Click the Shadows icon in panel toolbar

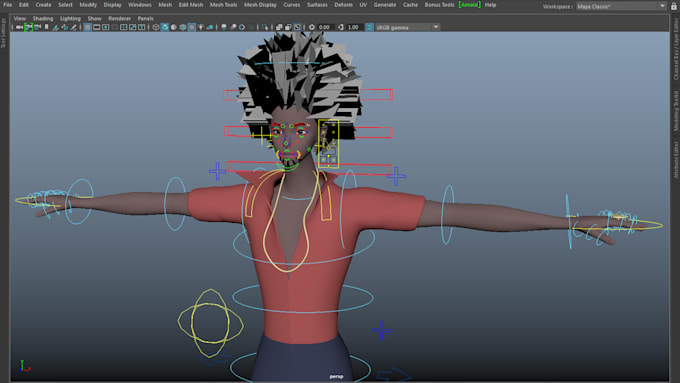coord(210,27)
